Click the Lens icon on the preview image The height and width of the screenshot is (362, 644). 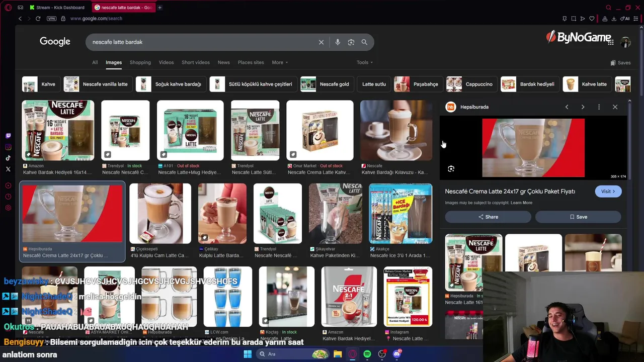(451, 169)
